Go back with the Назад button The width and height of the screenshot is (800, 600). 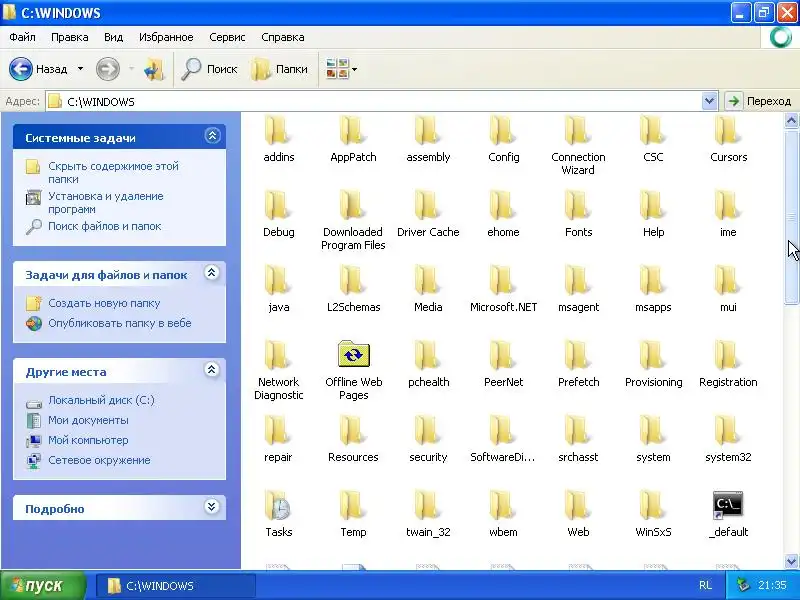point(39,69)
